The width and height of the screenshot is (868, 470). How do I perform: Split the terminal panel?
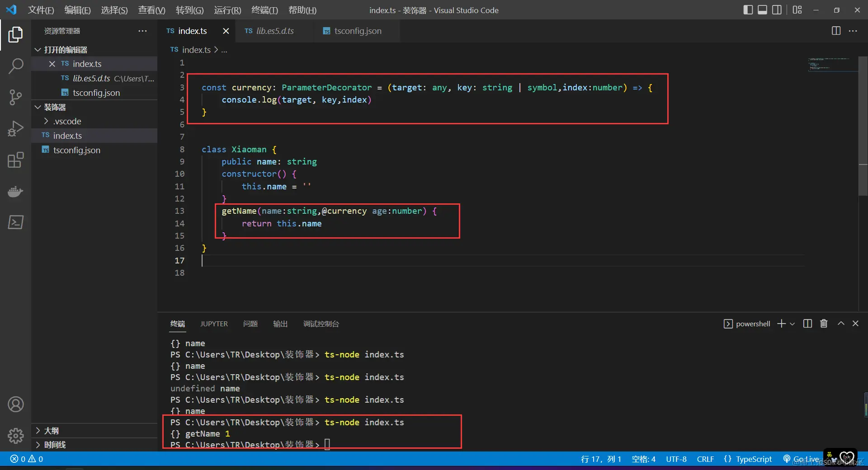[807, 324]
